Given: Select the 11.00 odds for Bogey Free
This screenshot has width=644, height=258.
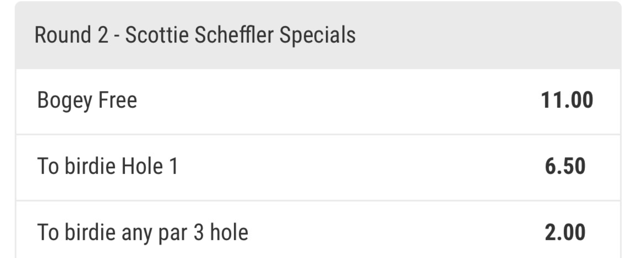Looking at the screenshot, I should 567,100.
